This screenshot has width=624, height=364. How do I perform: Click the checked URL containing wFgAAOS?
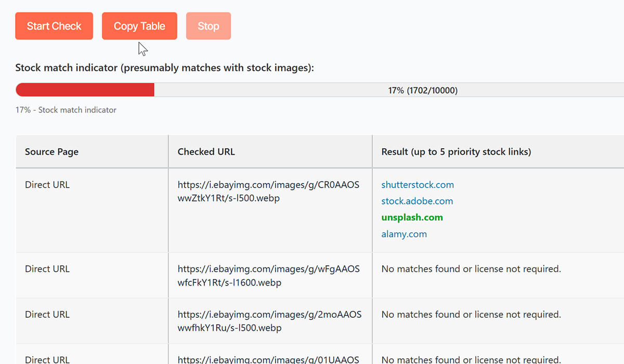[x=268, y=276]
